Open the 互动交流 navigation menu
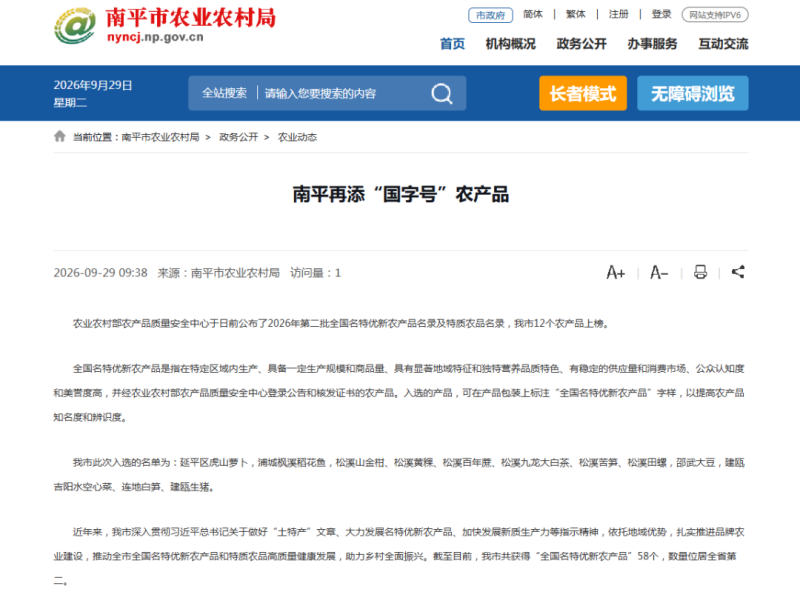Image resolution: width=800 pixels, height=609 pixels. (723, 44)
